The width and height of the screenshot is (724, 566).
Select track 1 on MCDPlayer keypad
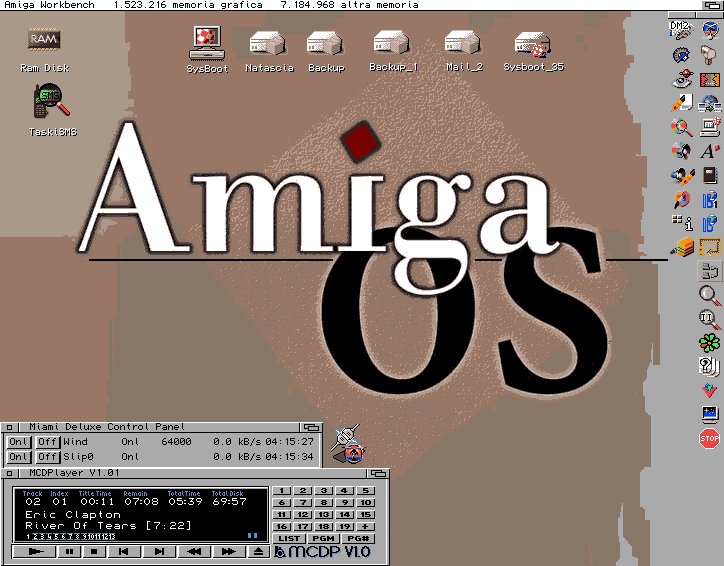click(x=282, y=490)
